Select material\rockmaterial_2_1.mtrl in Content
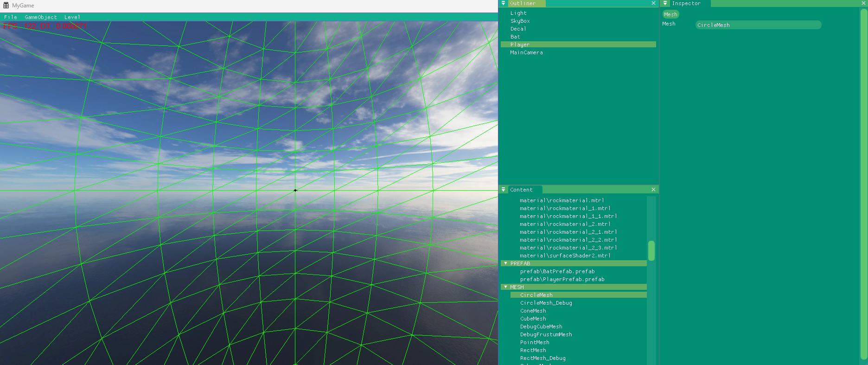Screen dimensions: 868x365 [x=568, y=232]
